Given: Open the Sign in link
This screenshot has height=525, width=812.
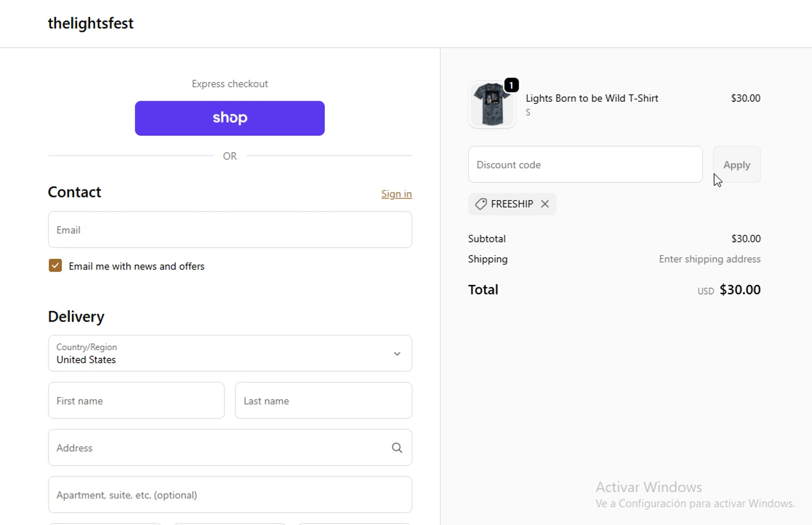Looking at the screenshot, I should pyautogui.click(x=396, y=194).
